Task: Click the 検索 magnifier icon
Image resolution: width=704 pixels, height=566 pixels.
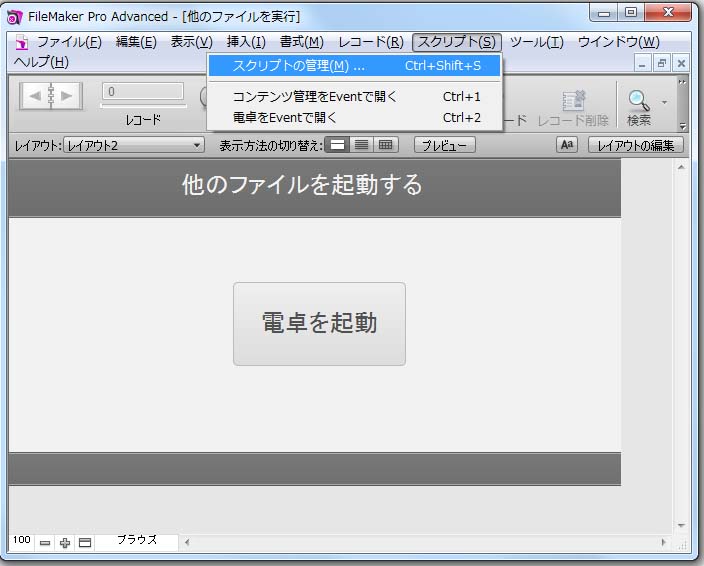Action: (638, 100)
